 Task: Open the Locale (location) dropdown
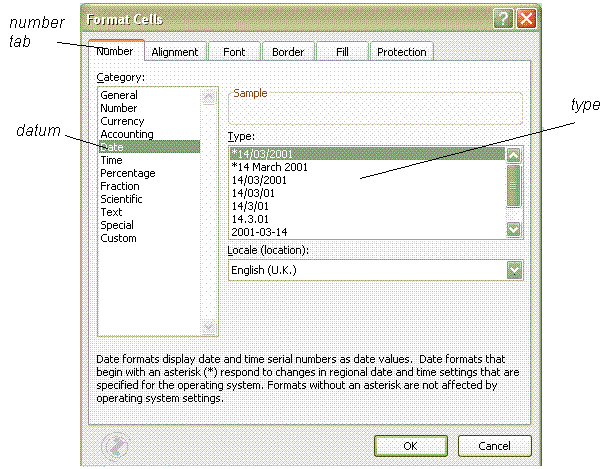click(514, 270)
